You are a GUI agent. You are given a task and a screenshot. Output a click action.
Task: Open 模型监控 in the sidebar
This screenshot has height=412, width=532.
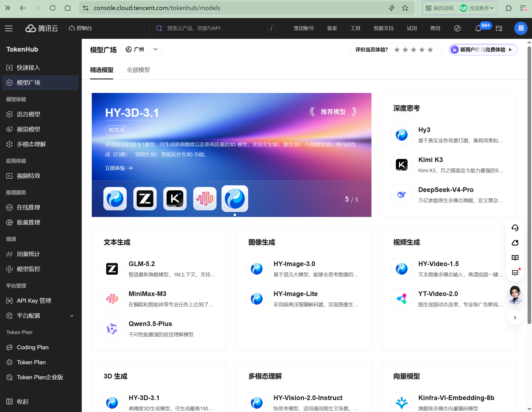[x=40, y=269]
